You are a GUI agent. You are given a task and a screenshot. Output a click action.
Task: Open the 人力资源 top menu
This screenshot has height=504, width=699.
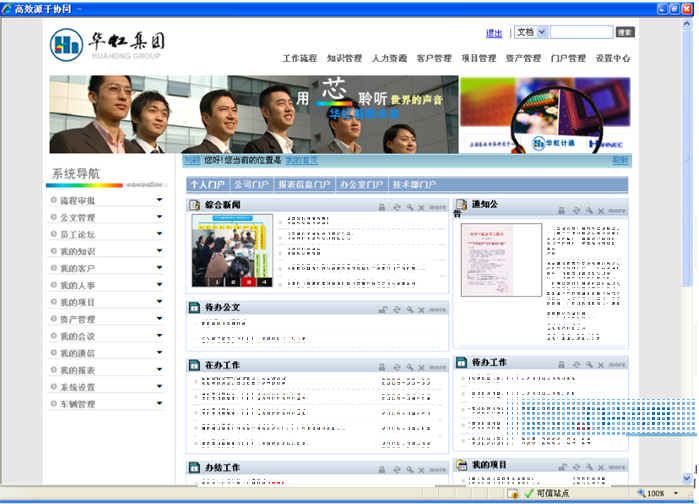click(x=390, y=58)
